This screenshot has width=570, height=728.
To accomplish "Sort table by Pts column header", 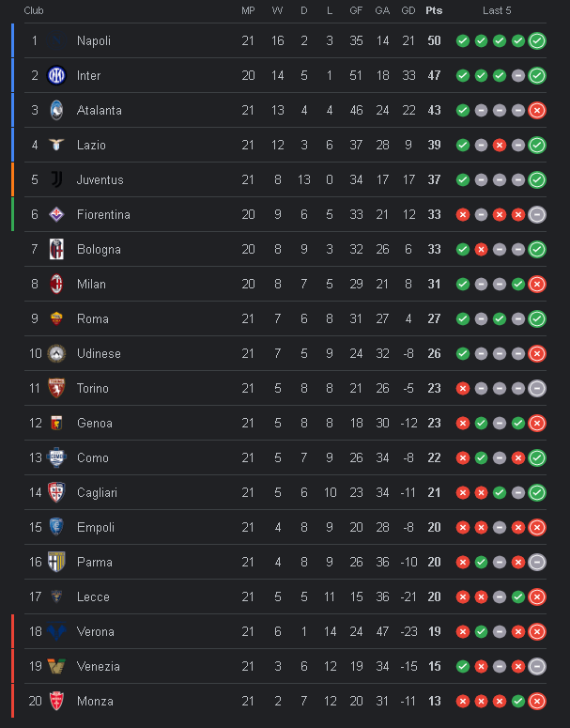I will (x=434, y=10).
